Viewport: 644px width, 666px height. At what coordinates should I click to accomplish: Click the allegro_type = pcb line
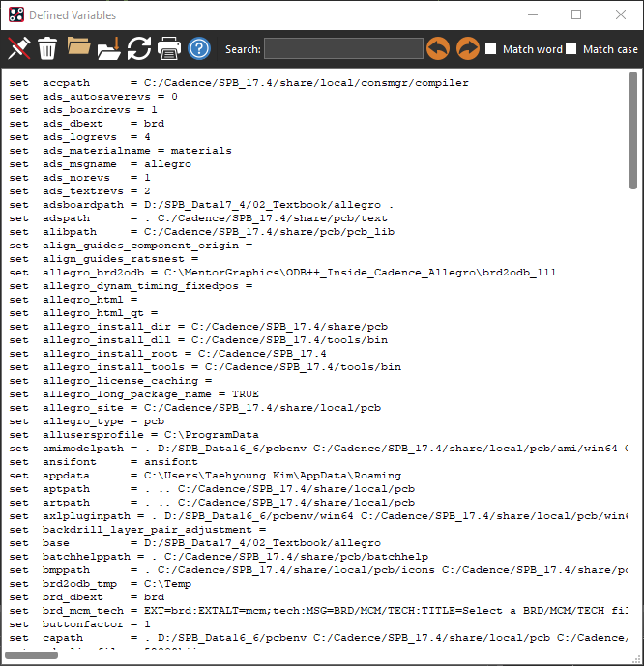click(87, 422)
